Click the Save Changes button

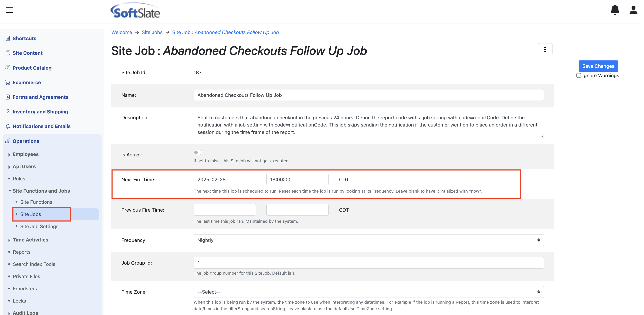click(x=598, y=66)
